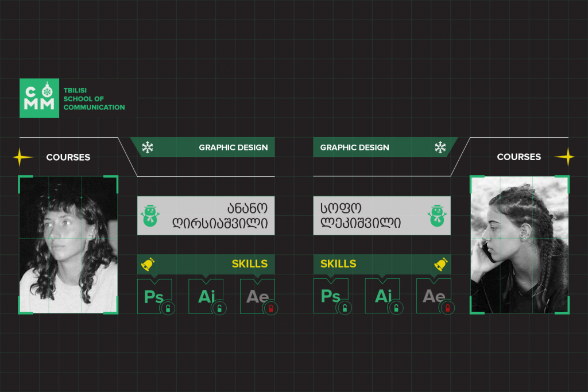Click the snowflake icon beside the left Graphic Design banner

(148, 148)
